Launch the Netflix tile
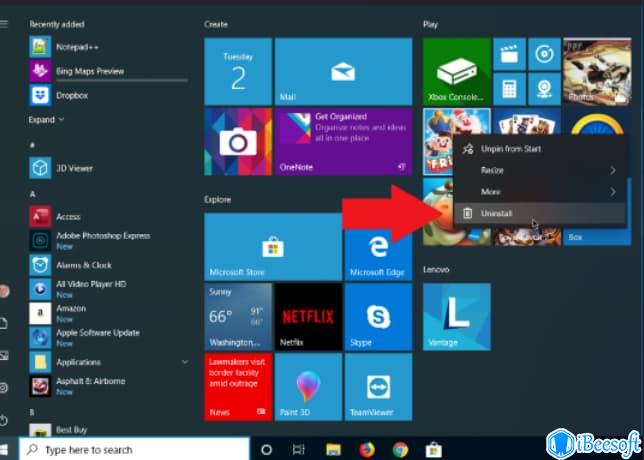 click(308, 317)
